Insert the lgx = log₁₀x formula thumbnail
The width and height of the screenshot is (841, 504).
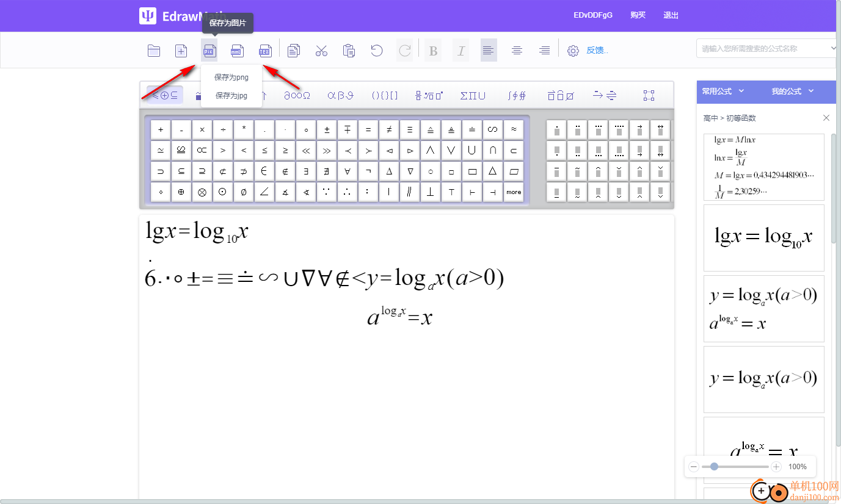point(764,238)
